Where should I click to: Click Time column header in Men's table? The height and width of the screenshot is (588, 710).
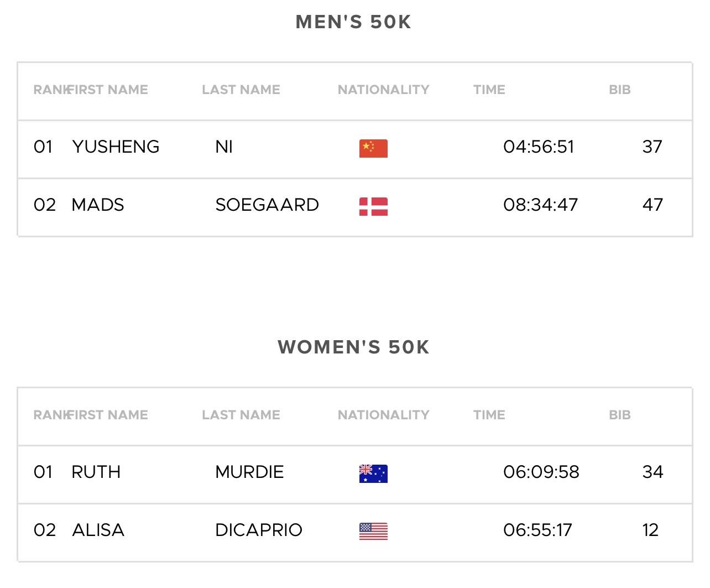pyautogui.click(x=489, y=90)
